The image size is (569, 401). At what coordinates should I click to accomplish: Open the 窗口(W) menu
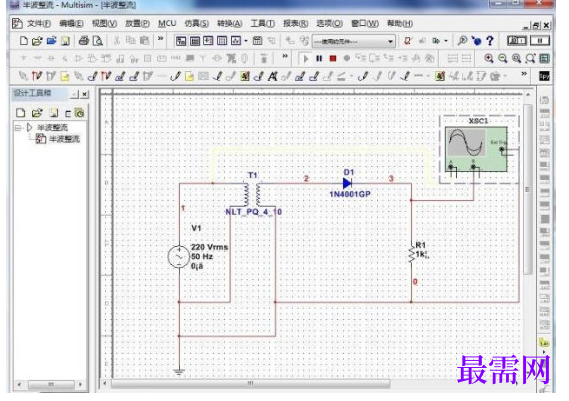tap(365, 24)
